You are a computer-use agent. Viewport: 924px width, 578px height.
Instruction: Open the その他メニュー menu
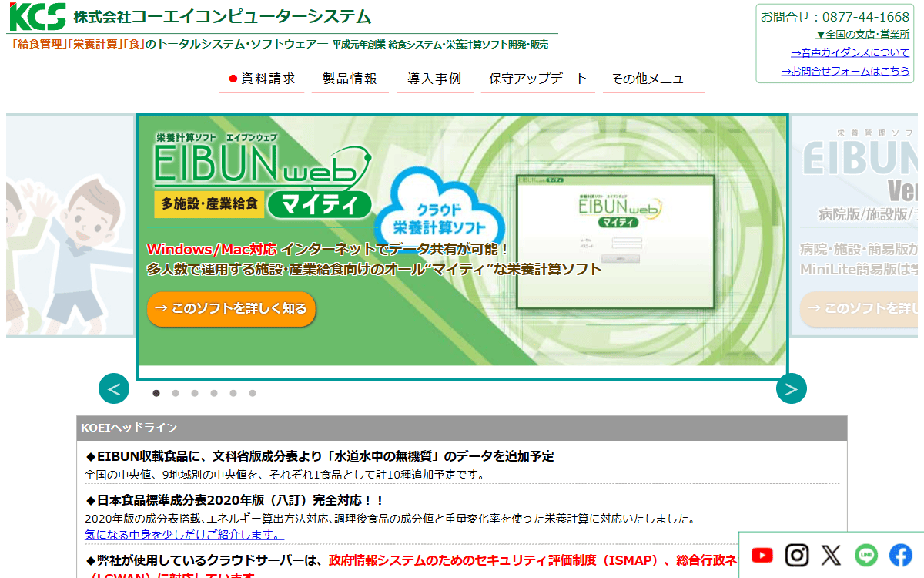pos(654,79)
